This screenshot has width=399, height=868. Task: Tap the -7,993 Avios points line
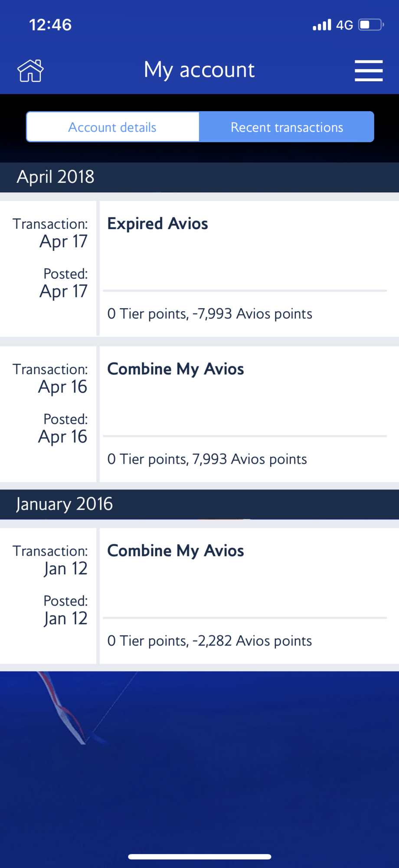[x=209, y=314]
